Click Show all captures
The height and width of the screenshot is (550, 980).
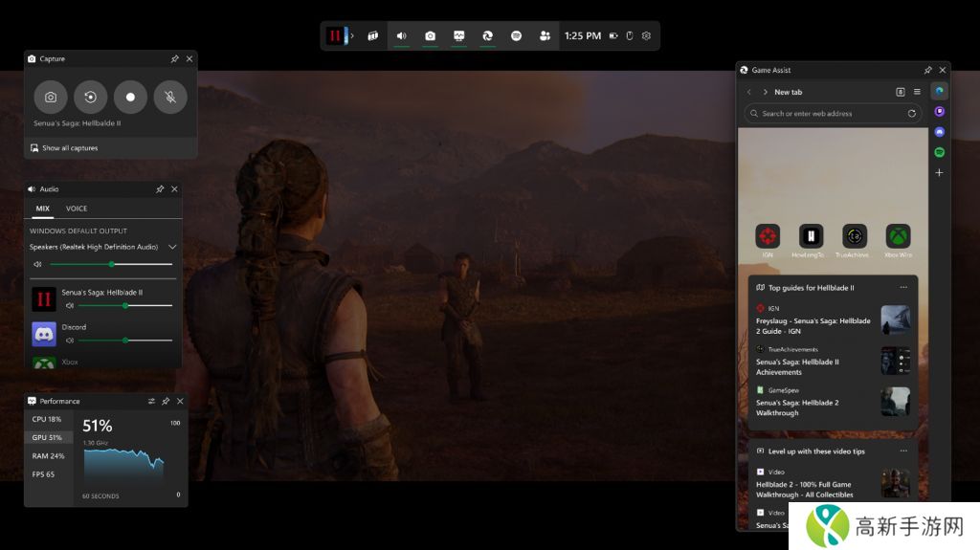tap(69, 148)
